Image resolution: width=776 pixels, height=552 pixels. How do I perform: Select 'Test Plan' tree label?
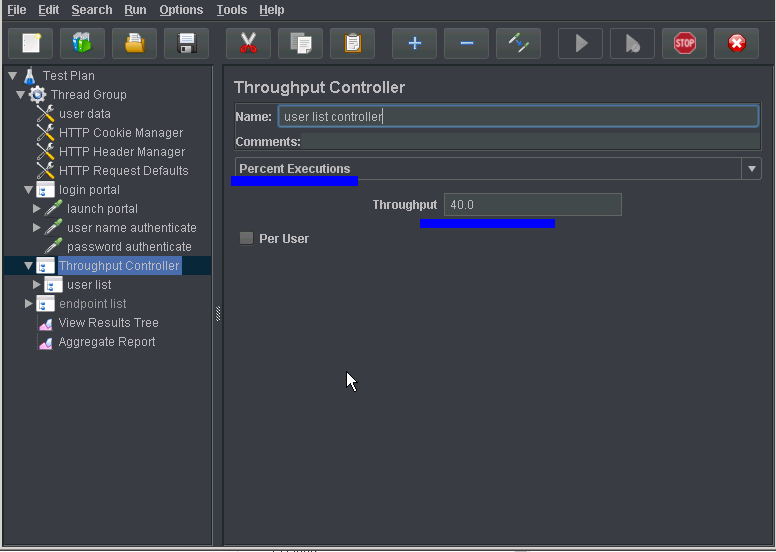click(x=68, y=76)
